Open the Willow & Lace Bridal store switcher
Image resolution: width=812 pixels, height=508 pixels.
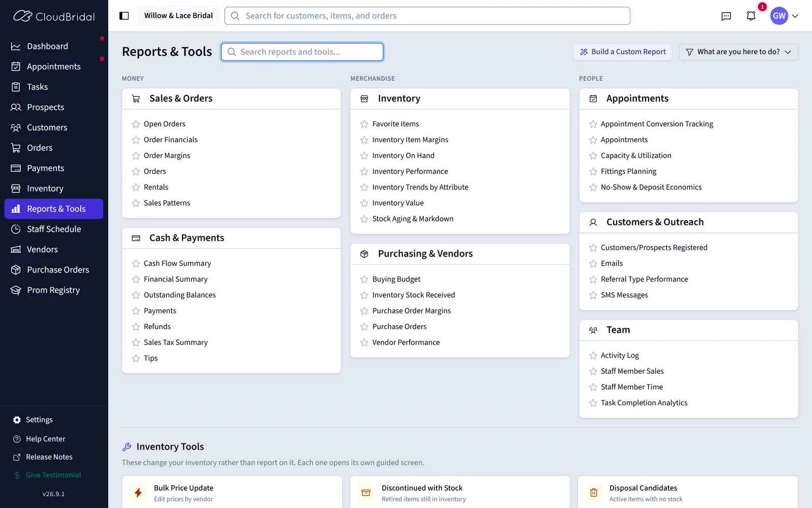[x=179, y=16]
